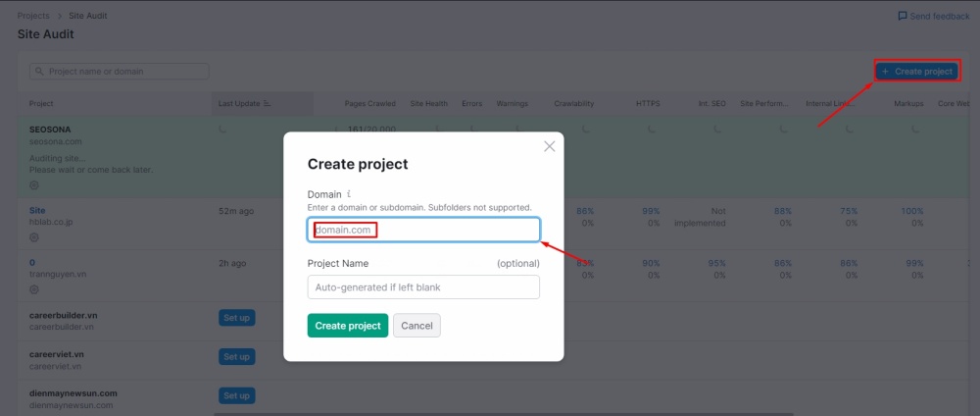The width and height of the screenshot is (980, 416).
Task: Click the Send feedback chat icon
Action: point(903,17)
